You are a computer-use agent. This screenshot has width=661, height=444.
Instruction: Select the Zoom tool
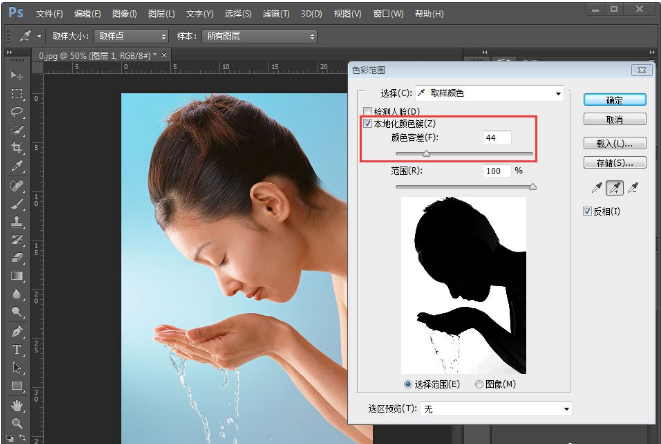pos(17,423)
